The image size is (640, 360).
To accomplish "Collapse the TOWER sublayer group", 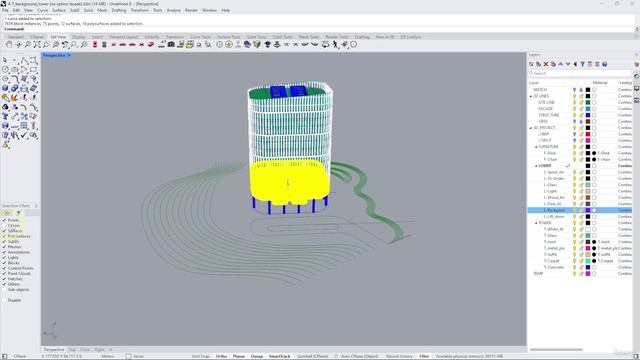I will 536,223.
